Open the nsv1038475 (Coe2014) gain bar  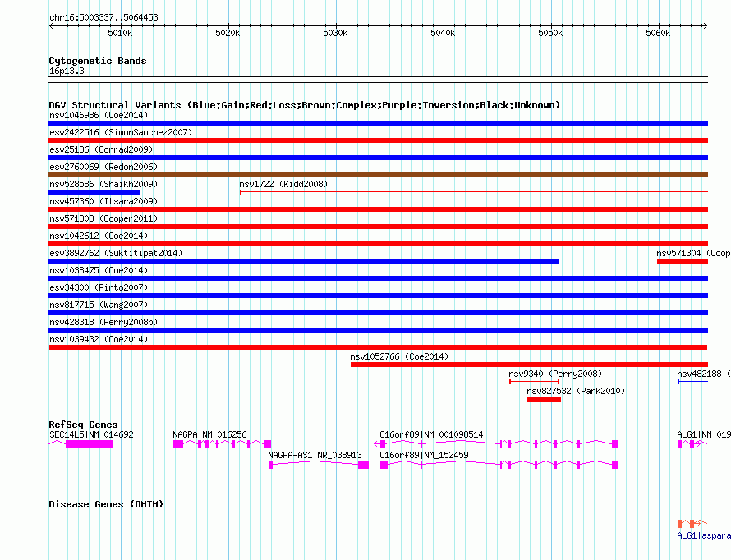coord(378,278)
